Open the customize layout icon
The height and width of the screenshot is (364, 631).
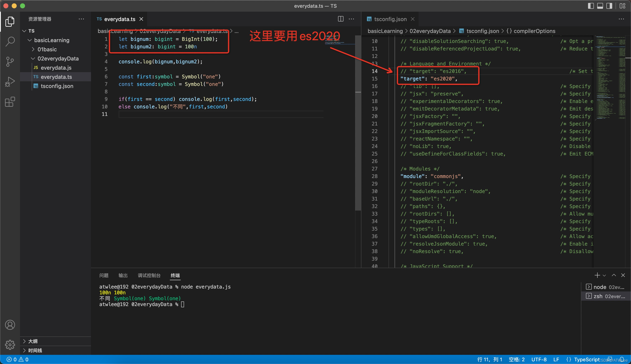[x=622, y=6]
